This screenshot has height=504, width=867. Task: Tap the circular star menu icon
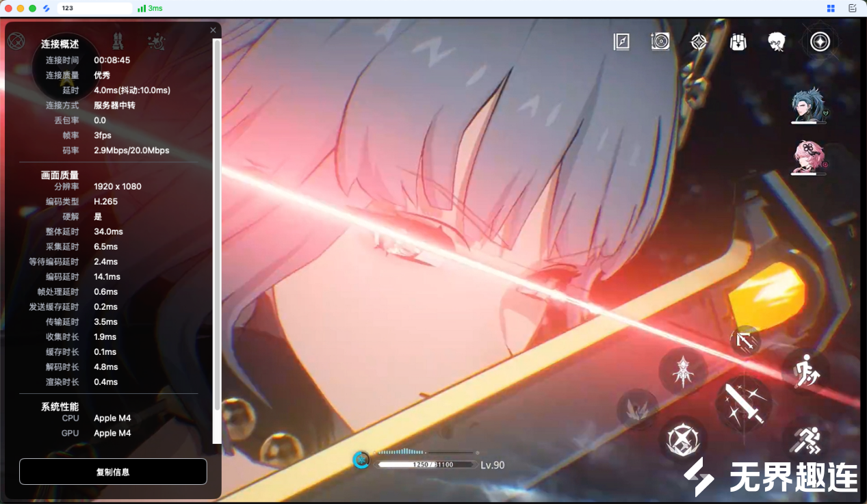click(x=820, y=42)
